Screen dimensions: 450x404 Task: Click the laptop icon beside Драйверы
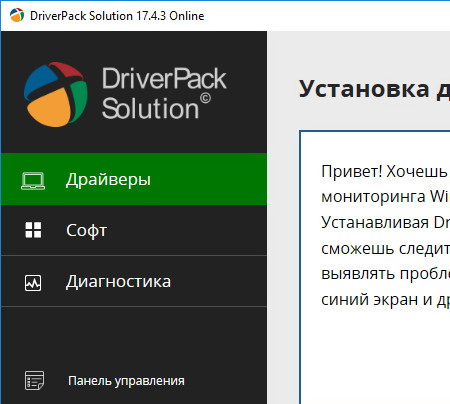coord(33,181)
